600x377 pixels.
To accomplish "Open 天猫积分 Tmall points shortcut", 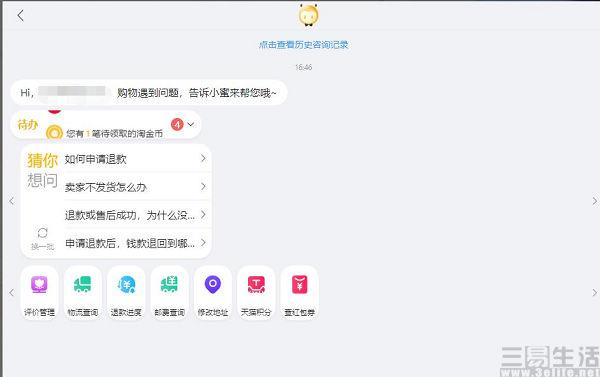I will tap(256, 293).
